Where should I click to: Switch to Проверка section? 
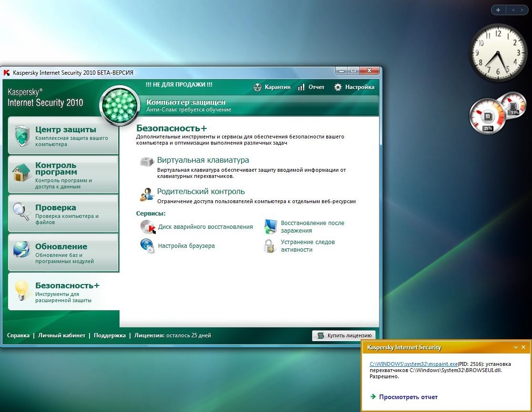[x=63, y=214]
